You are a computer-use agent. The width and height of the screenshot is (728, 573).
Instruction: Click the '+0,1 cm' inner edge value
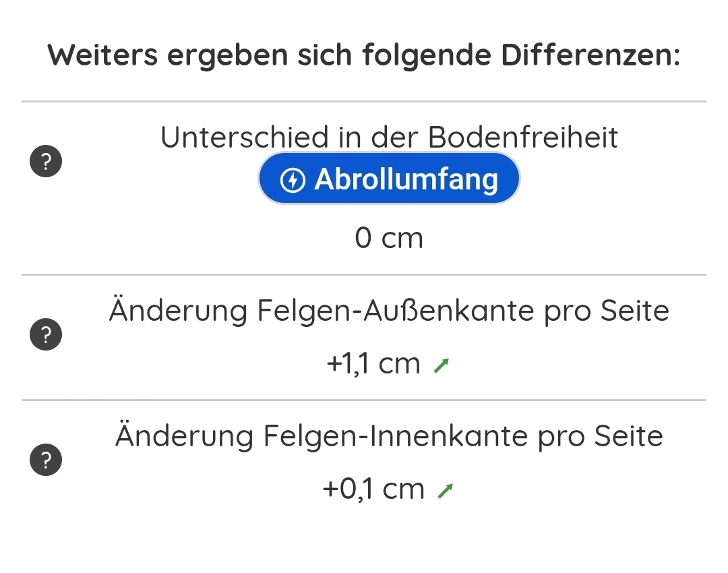coord(373,489)
